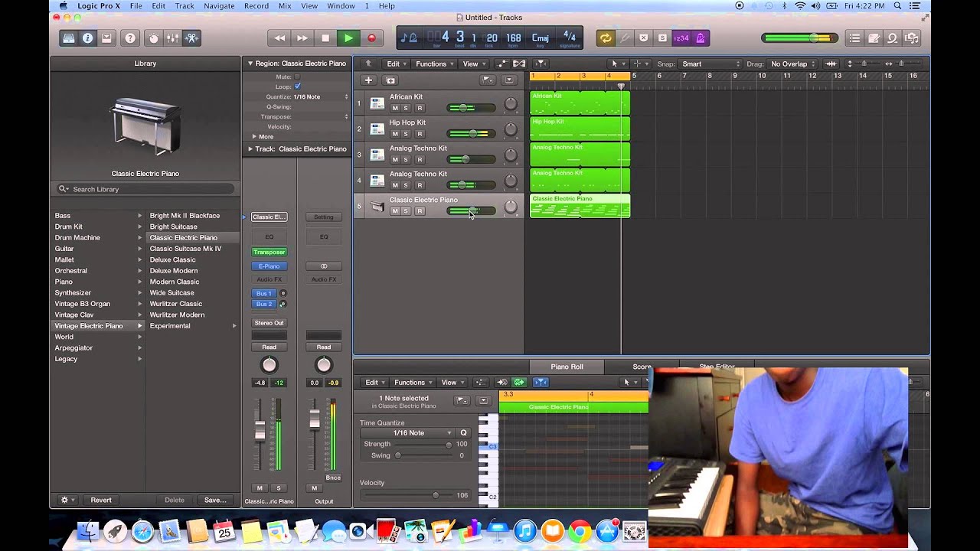Collapse the Region: Classic Electric Piano section
The width and height of the screenshot is (980, 551).
pos(250,64)
